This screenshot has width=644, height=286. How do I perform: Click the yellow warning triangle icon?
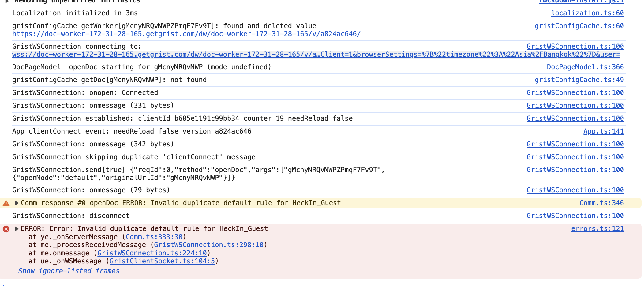[6, 203]
